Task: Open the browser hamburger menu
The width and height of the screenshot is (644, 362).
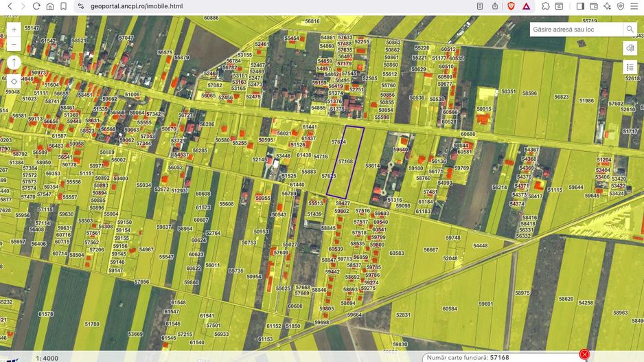Action: point(634,6)
